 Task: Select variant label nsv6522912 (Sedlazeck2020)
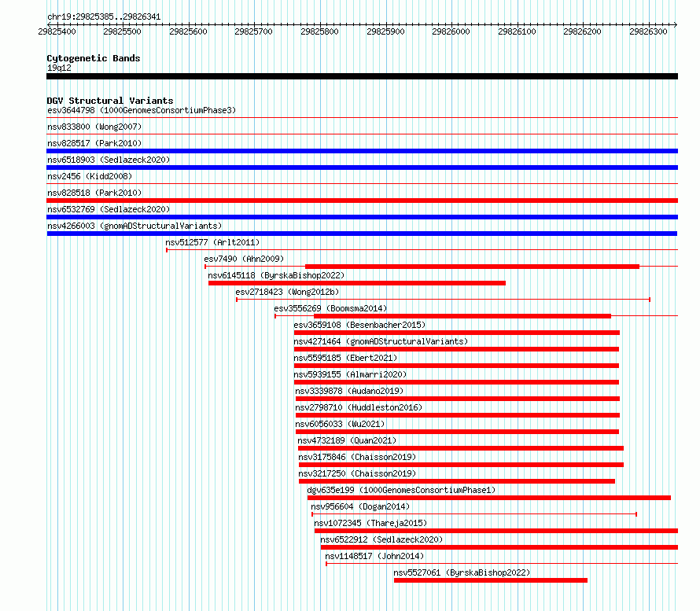click(381, 539)
